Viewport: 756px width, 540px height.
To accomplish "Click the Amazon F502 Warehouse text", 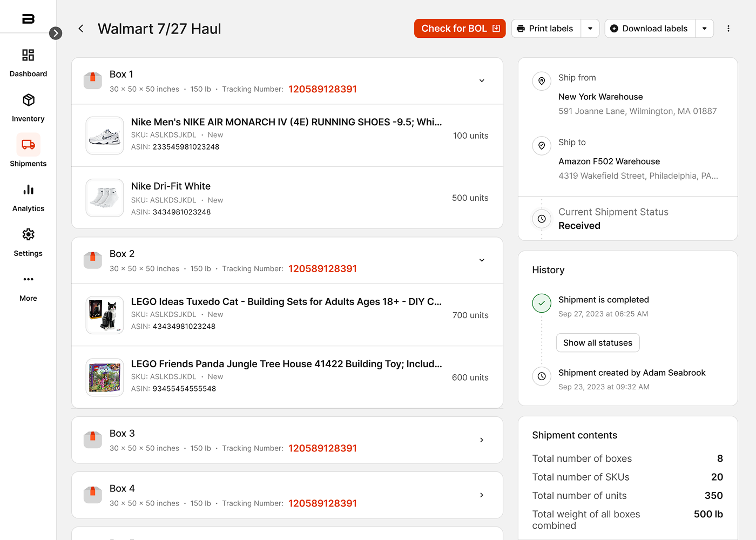I will pos(609,161).
